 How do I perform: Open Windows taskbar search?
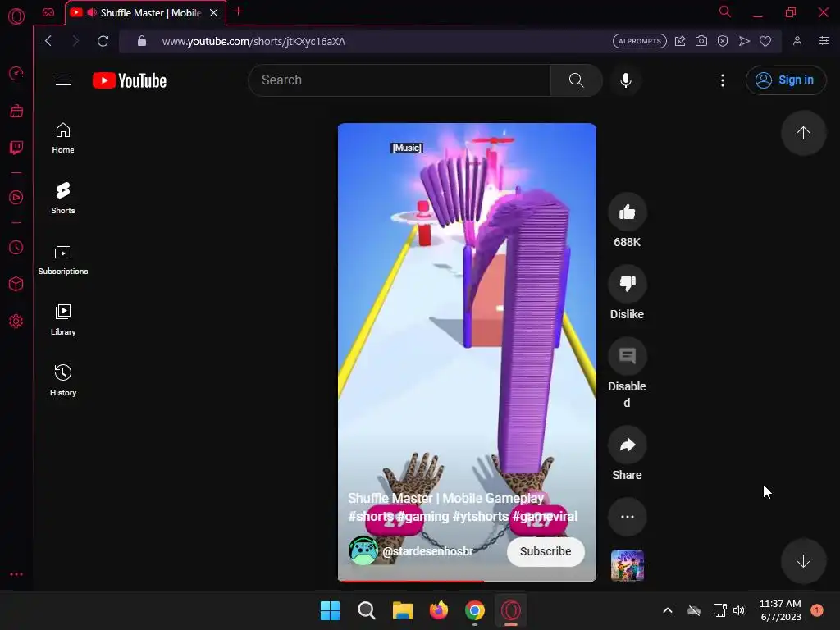pyautogui.click(x=367, y=610)
